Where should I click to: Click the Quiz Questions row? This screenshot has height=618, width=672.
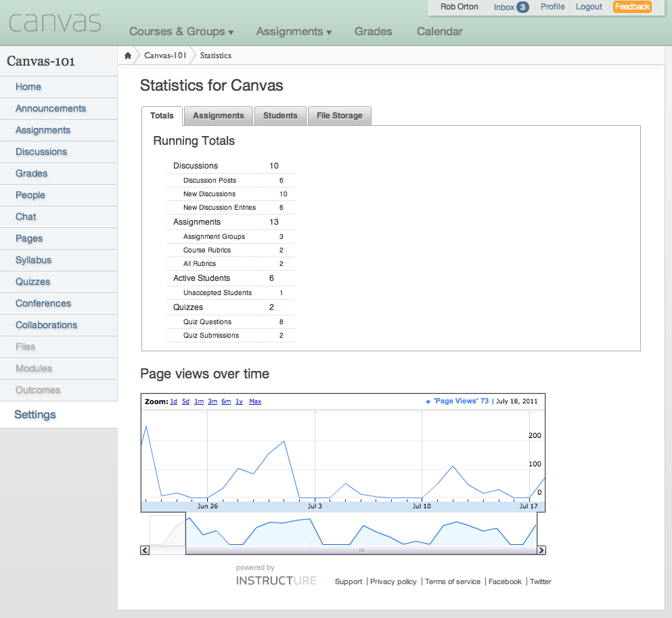(x=230, y=322)
